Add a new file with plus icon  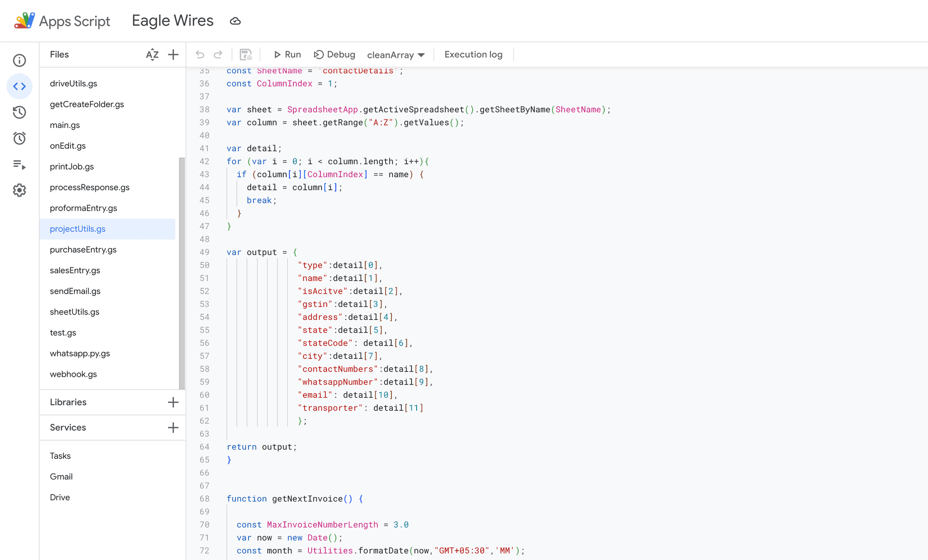click(x=173, y=55)
